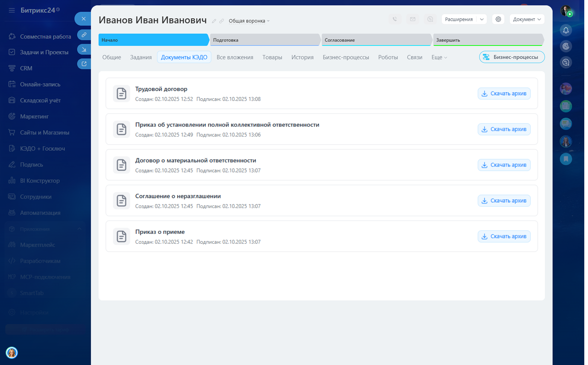Click pencil edit icon beside the title

pyautogui.click(x=214, y=21)
